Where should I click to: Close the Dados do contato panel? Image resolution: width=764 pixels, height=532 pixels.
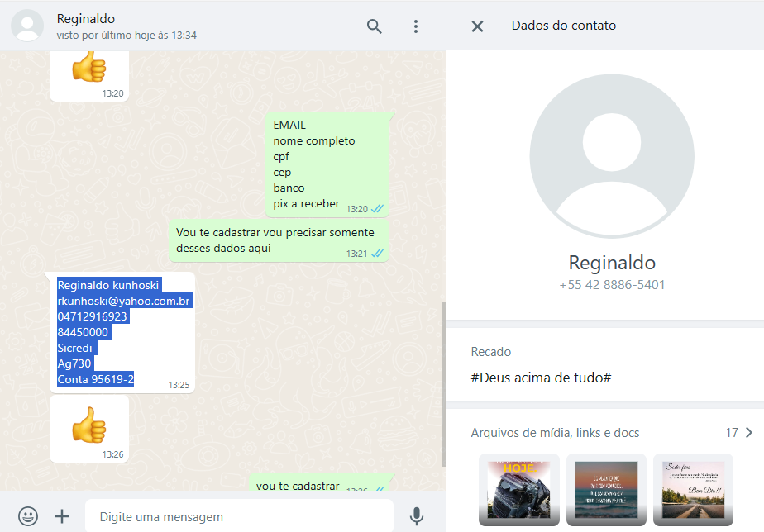point(477,26)
